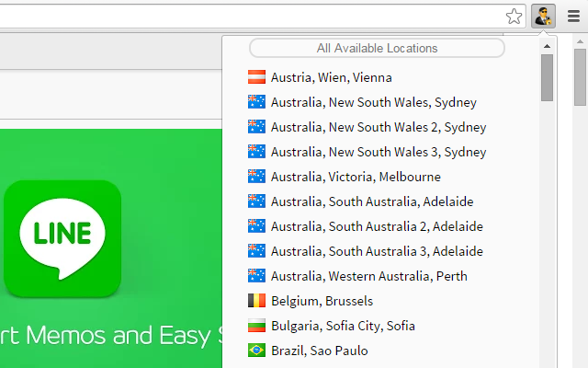The width and height of the screenshot is (588, 368).
Task: Click the green LINE app logo
Action: (62, 239)
